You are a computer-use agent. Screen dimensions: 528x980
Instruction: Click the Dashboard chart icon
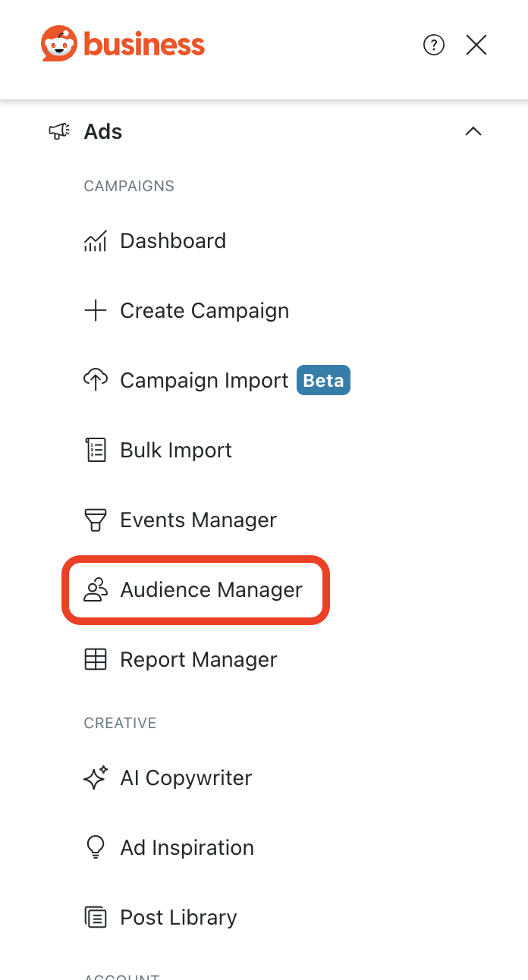pos(95,241)
